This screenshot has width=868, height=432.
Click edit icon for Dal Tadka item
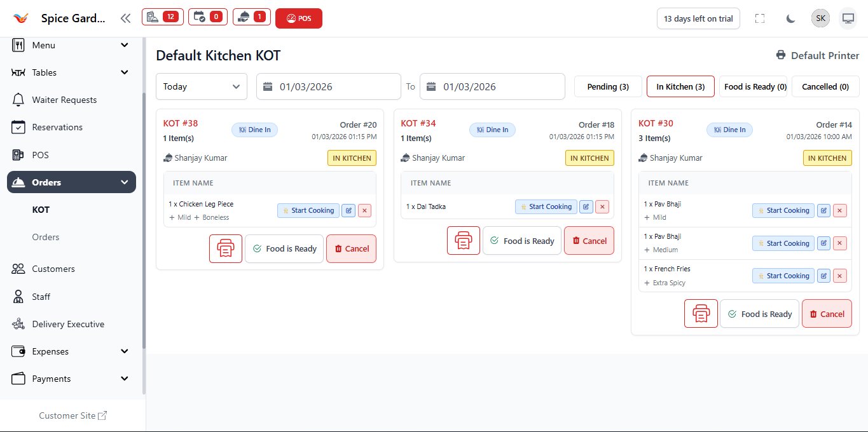(586, 206)
